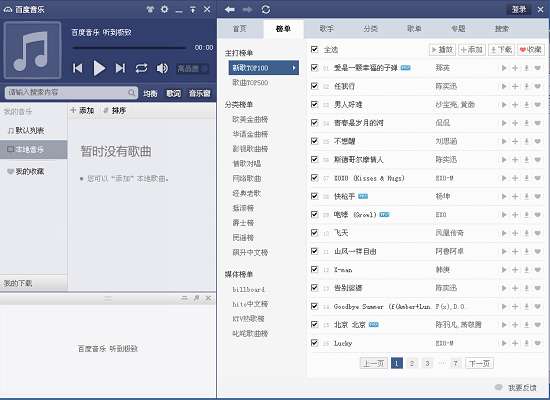This screenshot has width=550, height=400.
Task: Open the billboard chart
Action: click(x=248, y=289)
